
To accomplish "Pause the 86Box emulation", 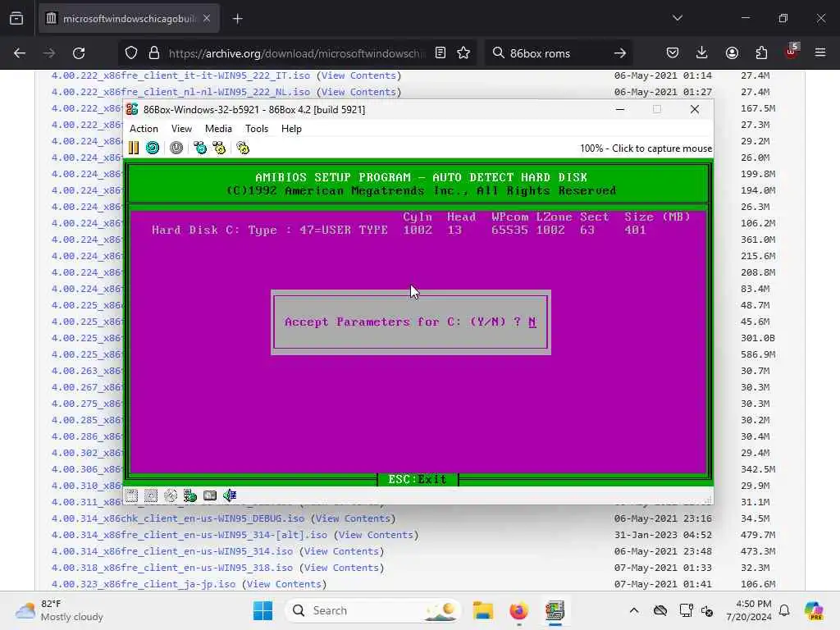I will click(x=134, y=148).
